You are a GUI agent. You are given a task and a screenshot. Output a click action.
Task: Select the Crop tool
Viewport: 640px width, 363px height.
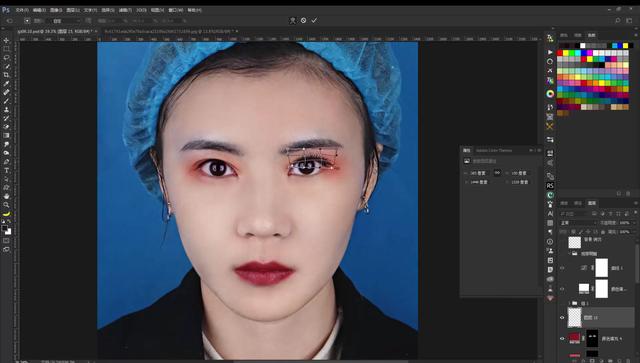pyautogui.click(x=6, y=75)
